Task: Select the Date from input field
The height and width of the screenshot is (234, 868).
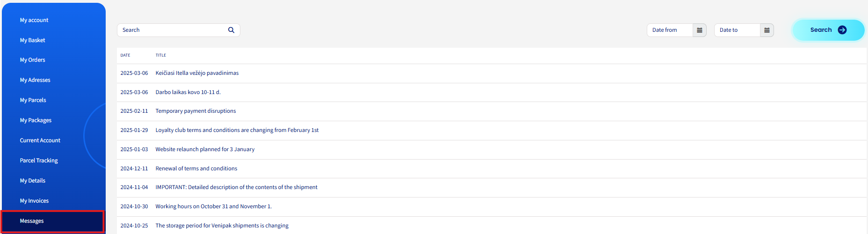Action: (670, 30)
